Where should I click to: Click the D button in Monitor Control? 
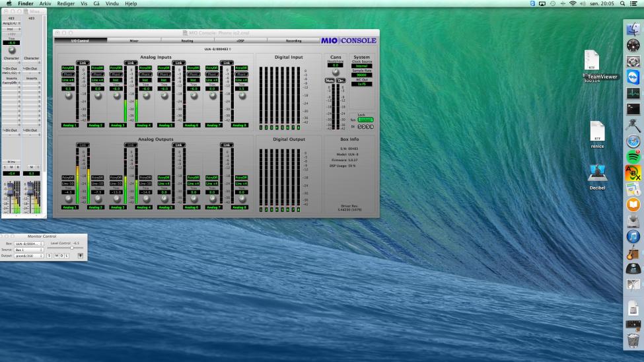pyautogui.click(x=61, y=256)
